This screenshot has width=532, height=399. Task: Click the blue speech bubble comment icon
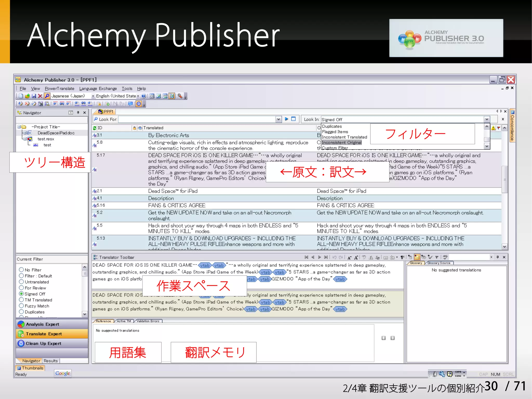pyautogui.click(x=130, y=104)
